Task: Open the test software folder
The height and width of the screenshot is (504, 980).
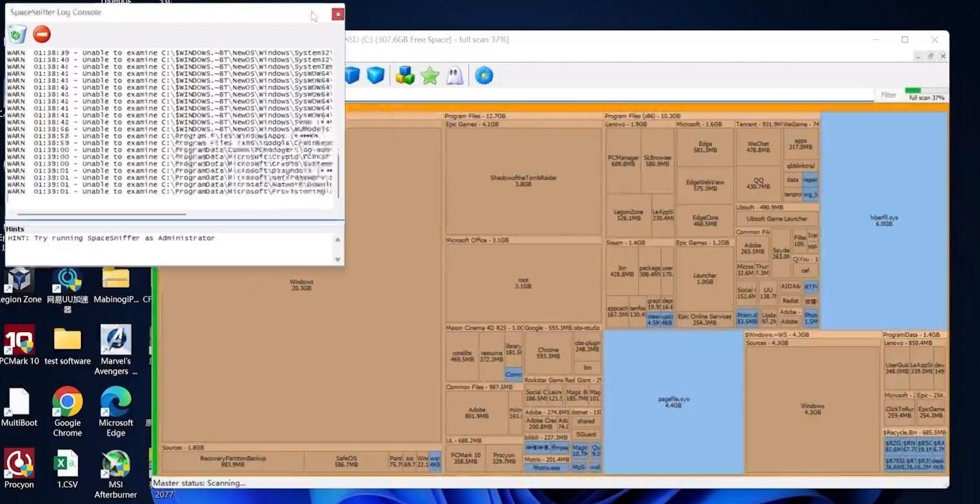Action: tap(67, 345)
